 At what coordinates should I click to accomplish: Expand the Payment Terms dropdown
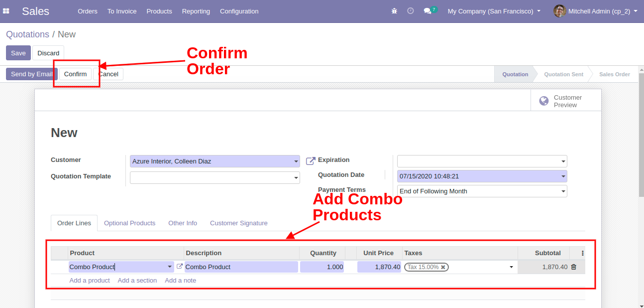point(563,191)
